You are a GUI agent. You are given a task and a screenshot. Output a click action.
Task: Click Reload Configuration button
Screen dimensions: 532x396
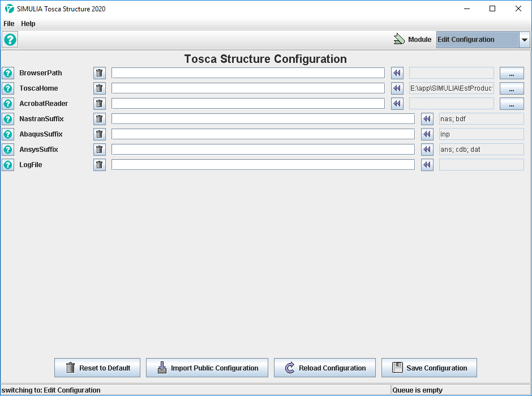pos(325,368)
